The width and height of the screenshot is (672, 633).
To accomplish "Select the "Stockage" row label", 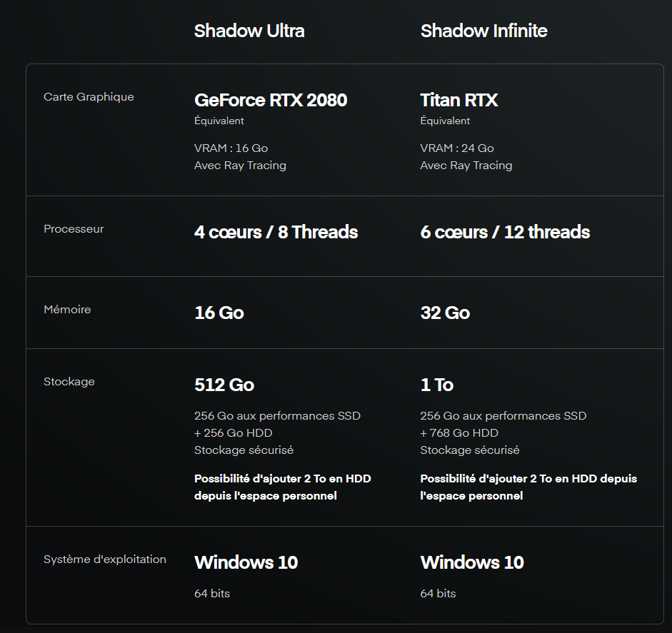I will point(69,381).
